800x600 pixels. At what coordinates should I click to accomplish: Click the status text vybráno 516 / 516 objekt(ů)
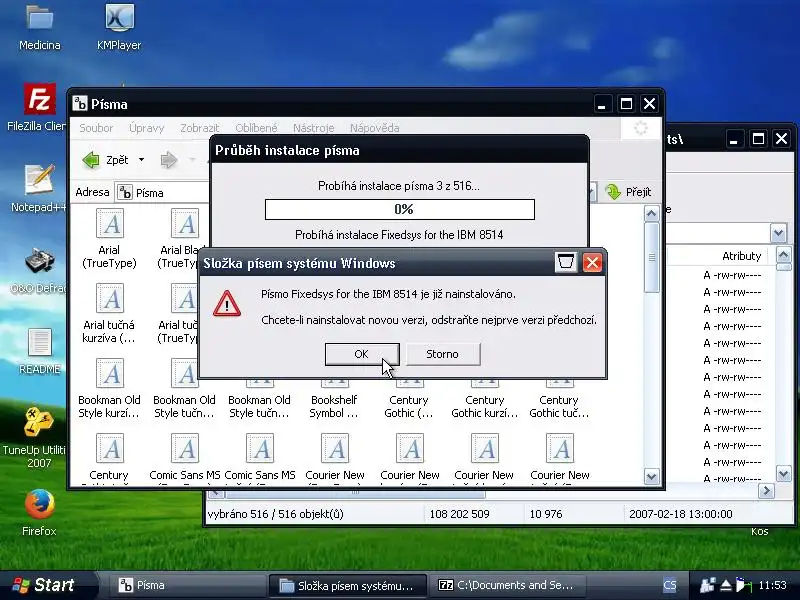point(276,514)
